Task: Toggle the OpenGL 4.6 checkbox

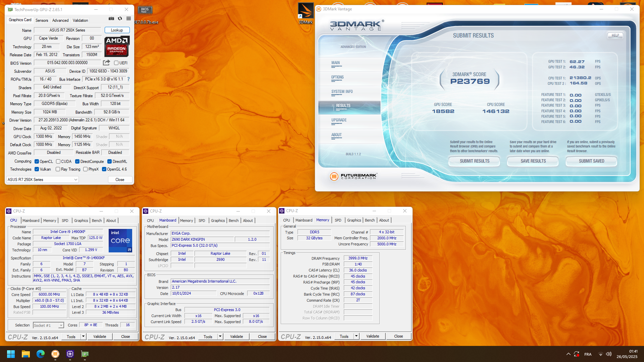Action: point(104,169)
